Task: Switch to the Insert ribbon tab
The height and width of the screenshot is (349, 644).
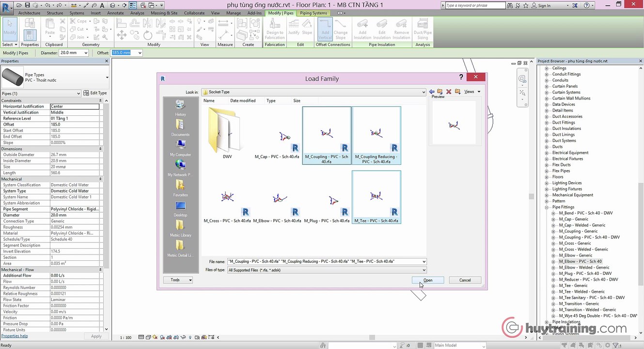Action: pos(95,13)
